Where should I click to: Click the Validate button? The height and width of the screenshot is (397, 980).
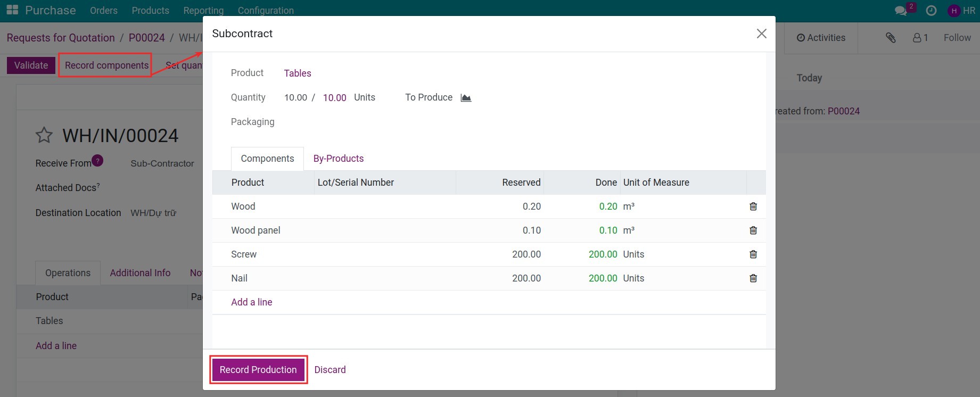point(31,65)
